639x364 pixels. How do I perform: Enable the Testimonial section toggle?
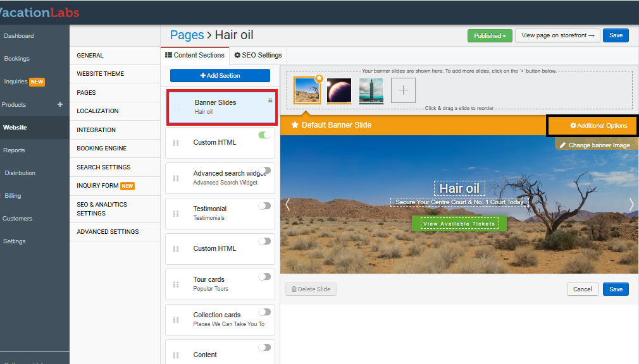(x=264, y=206)
